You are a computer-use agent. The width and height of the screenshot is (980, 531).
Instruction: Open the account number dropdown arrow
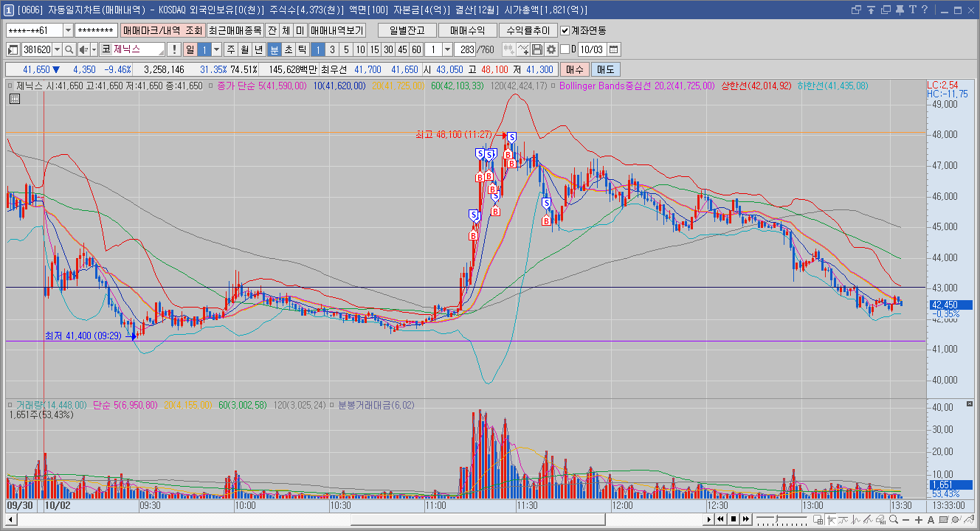tap(68, 30)
